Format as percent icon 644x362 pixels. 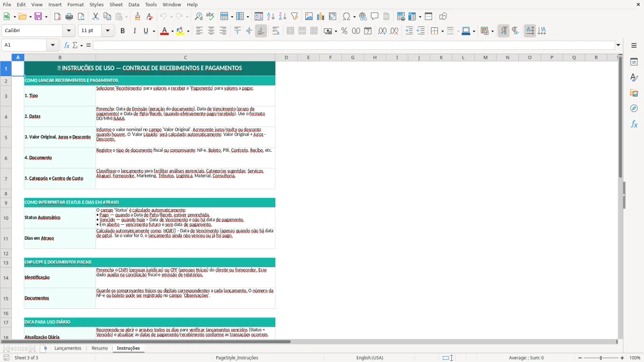[344, 31]
